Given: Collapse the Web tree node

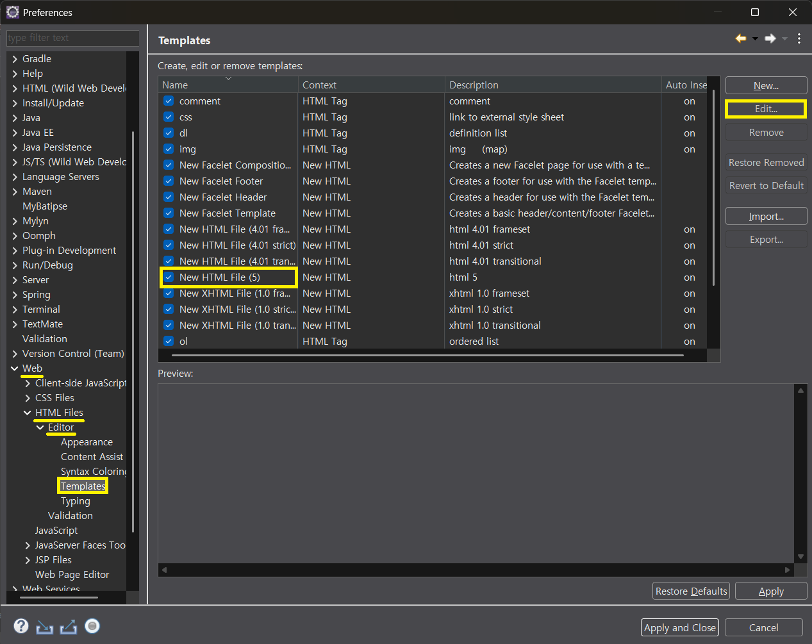Looking at the screenshot, I should [x=15, y=368].
